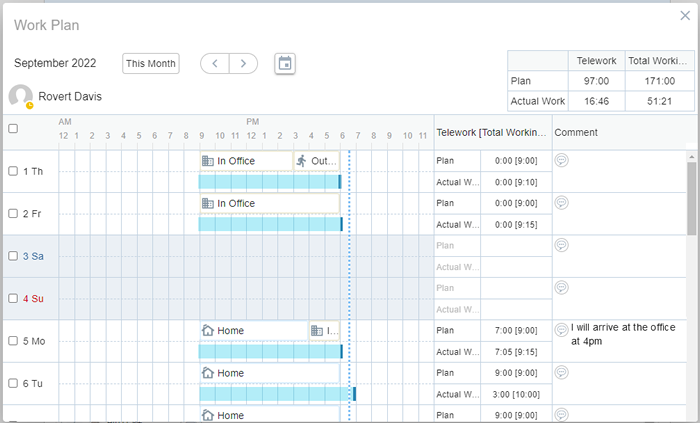700x423 pixels.
Task: Go to next month arrow
Action: click(x=243, y=63)
